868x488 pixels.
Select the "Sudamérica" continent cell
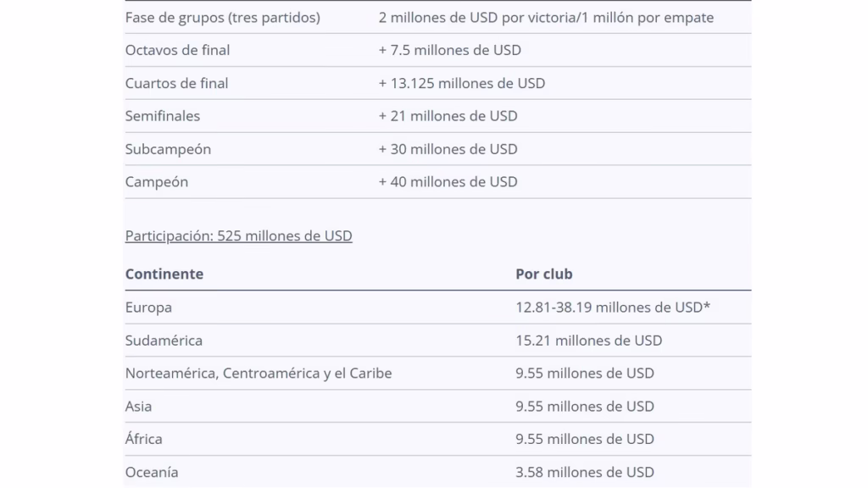(x=164, y=340)
